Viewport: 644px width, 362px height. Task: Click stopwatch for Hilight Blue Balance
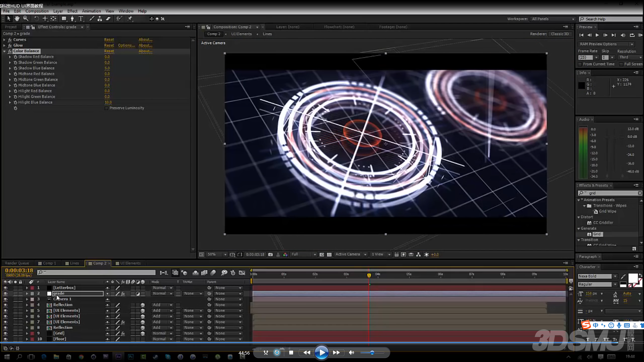(15, 103)
